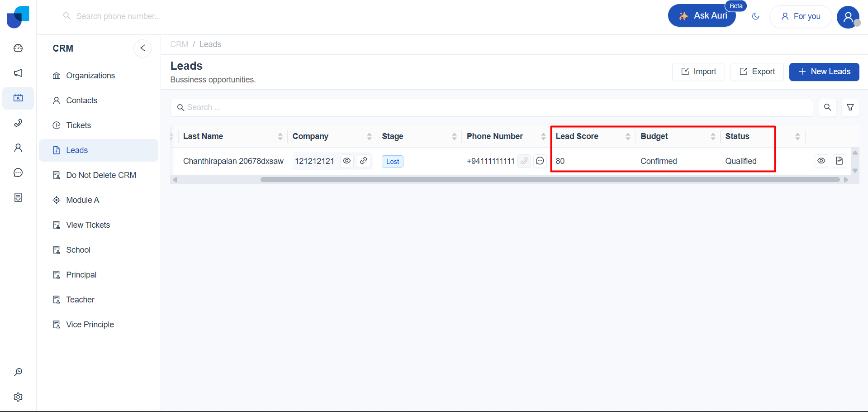
Task: Open Organizations in the CRM menu
Action: pyautogui.click(x=90, y=76)
